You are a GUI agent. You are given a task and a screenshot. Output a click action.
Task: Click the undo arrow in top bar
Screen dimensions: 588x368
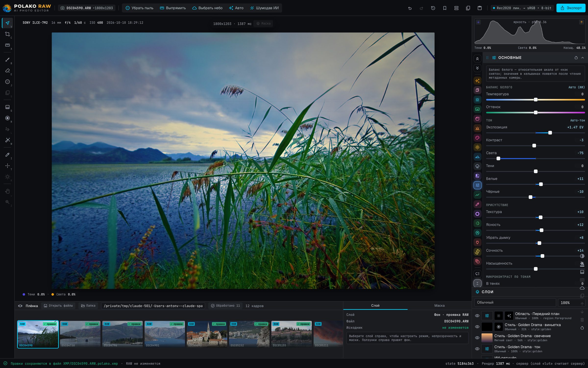coord(410,8)
